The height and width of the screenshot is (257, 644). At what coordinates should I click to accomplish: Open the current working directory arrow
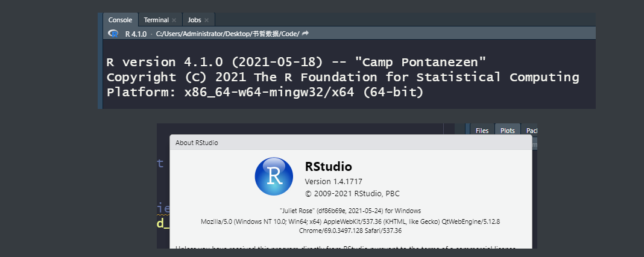[305, 34]
